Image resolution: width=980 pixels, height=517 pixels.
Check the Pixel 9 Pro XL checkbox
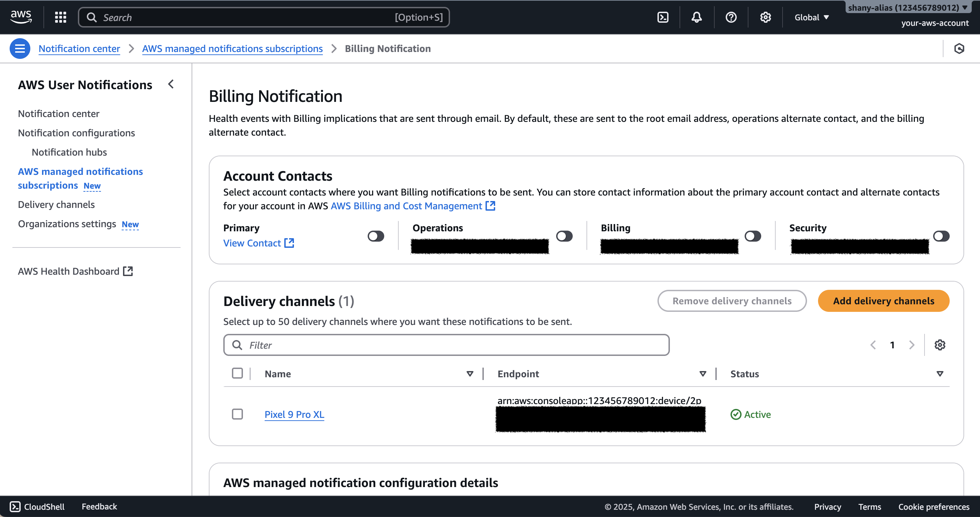(x=237, y=414)
